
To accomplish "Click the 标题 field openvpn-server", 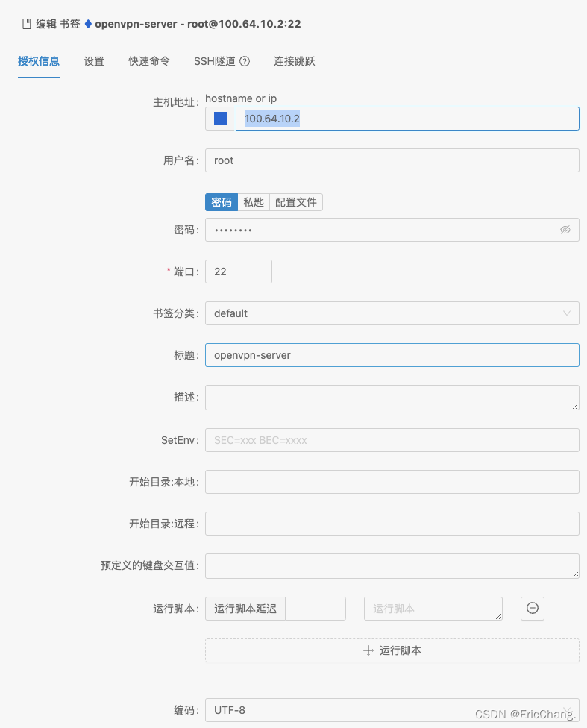I will 392,355.
